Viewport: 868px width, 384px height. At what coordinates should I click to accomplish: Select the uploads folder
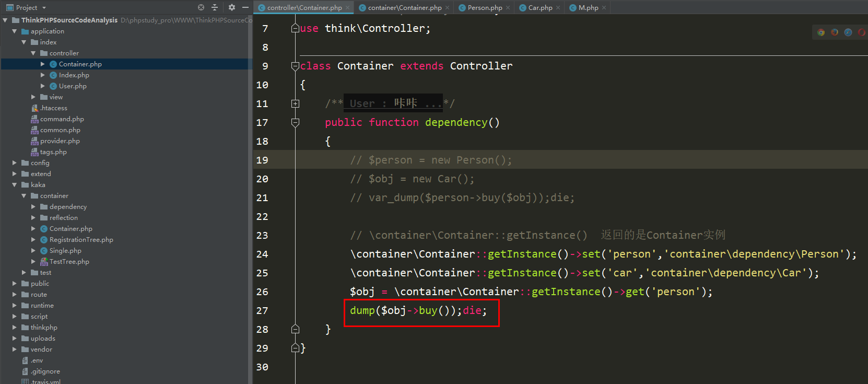(43, 339)
